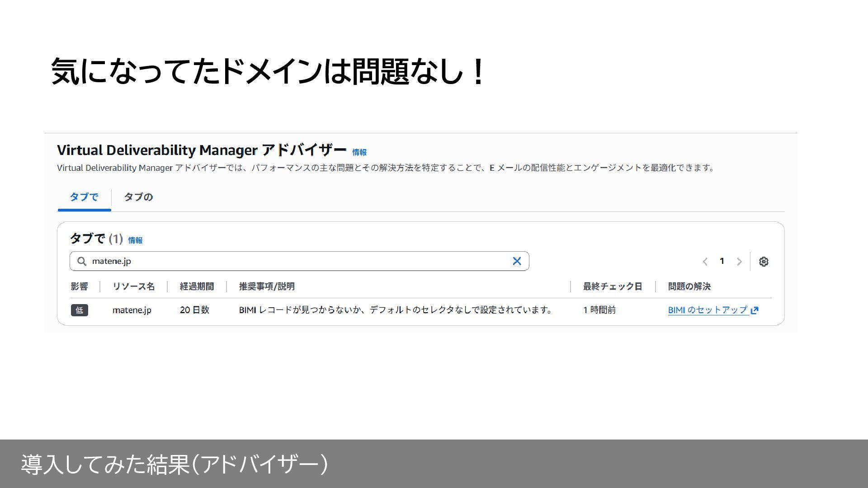Sort by 最終チェック日 column header
This screenshot has width=868, height=488.
pos(612,286)
